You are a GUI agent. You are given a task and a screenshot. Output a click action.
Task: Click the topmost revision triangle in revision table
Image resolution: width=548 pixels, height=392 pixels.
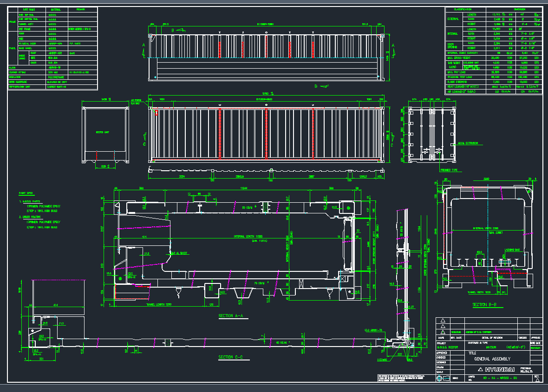tap(443, 321)
